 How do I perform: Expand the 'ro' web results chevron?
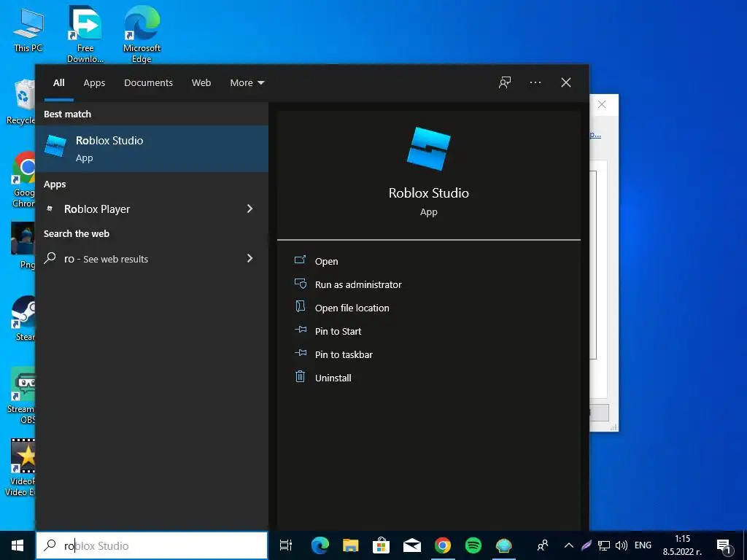pos(249,258)
